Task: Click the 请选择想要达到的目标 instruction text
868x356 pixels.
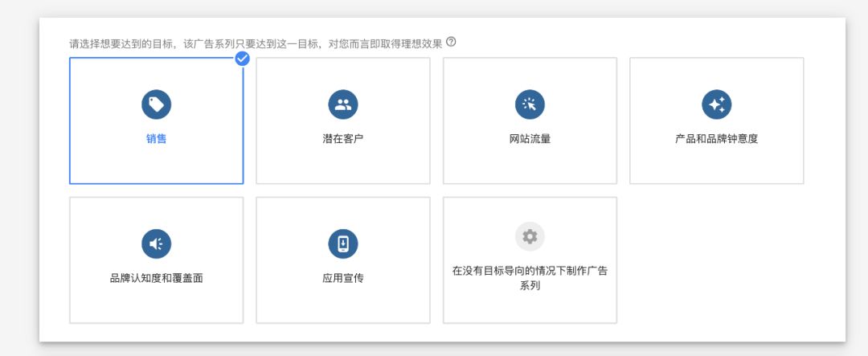Action: pyautogui.click(x=256, y=43)
